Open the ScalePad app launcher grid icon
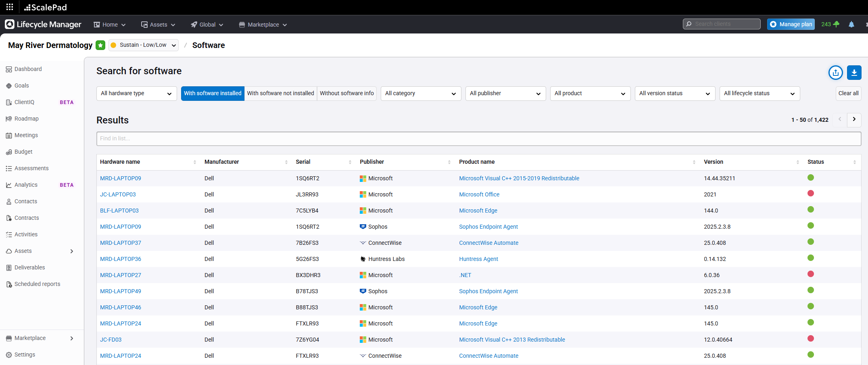868x365 pixels. (x=10, y=7)
